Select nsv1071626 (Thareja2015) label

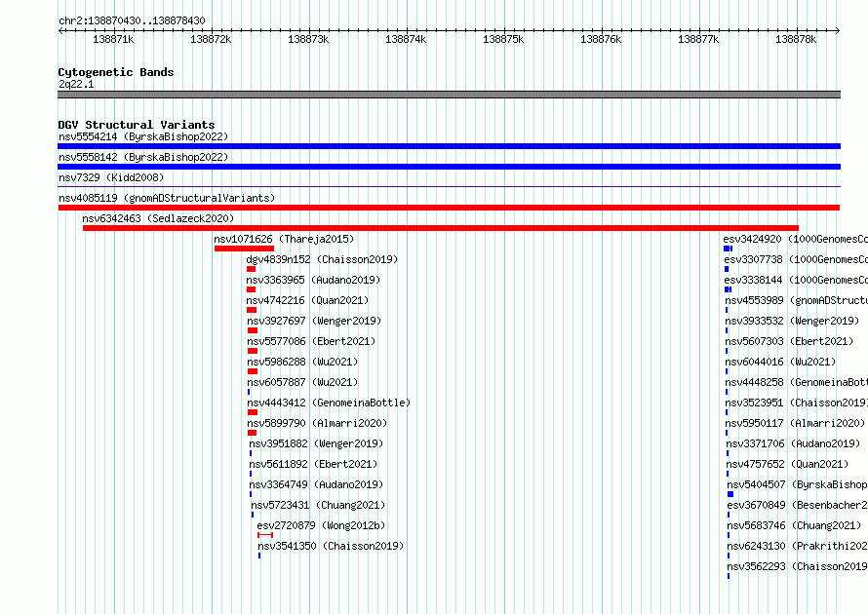(284, 239)
